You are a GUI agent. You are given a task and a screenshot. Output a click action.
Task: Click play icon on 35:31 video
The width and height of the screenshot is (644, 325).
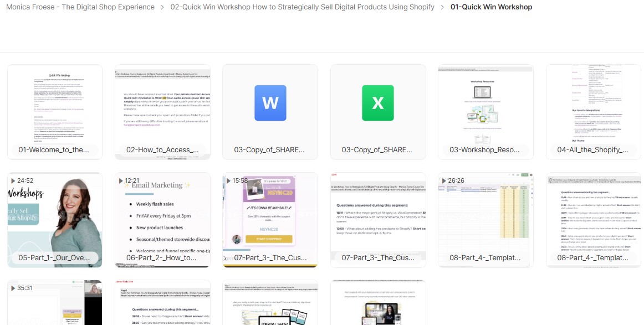pyautogui.click(x=12, y=288)
